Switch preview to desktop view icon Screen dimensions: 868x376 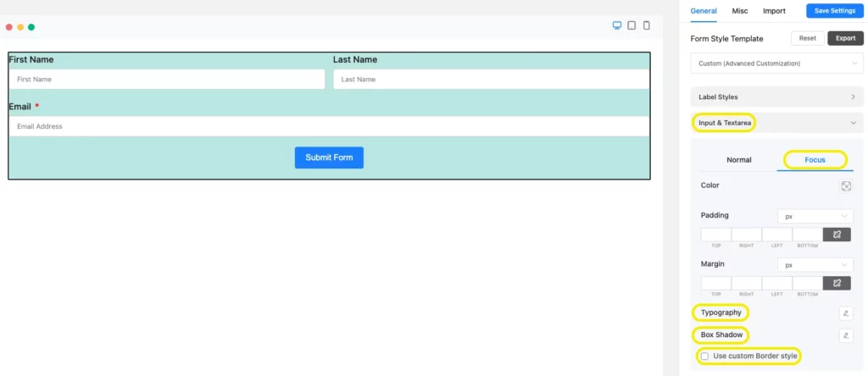(x=617, y=25)
